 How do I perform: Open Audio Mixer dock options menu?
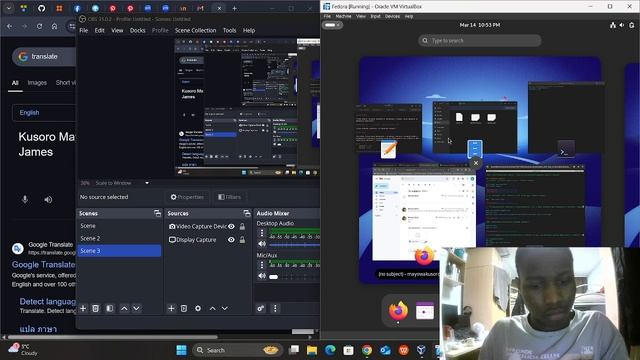[275, 309]
